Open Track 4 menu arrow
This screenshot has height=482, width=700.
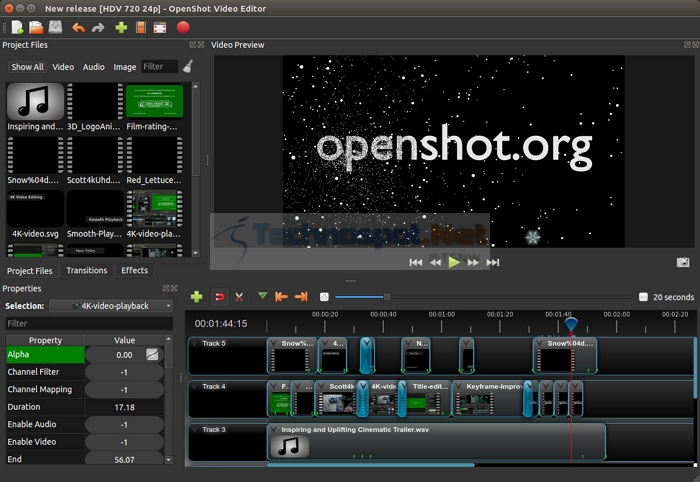195,386
